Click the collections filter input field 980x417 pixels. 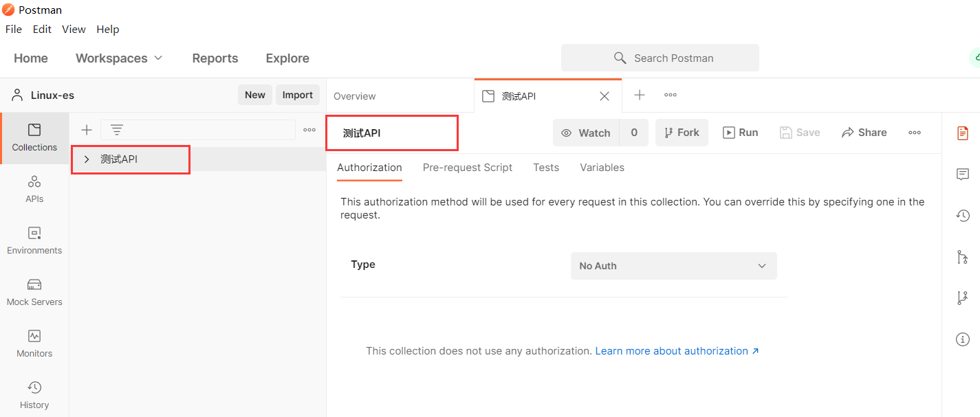pos(198,130)
